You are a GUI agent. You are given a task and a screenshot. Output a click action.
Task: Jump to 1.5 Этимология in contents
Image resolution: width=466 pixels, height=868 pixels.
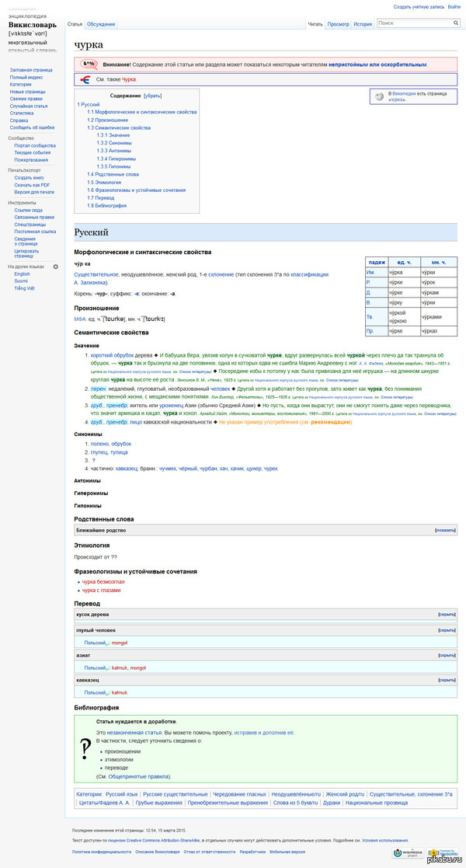coord(103,182)
